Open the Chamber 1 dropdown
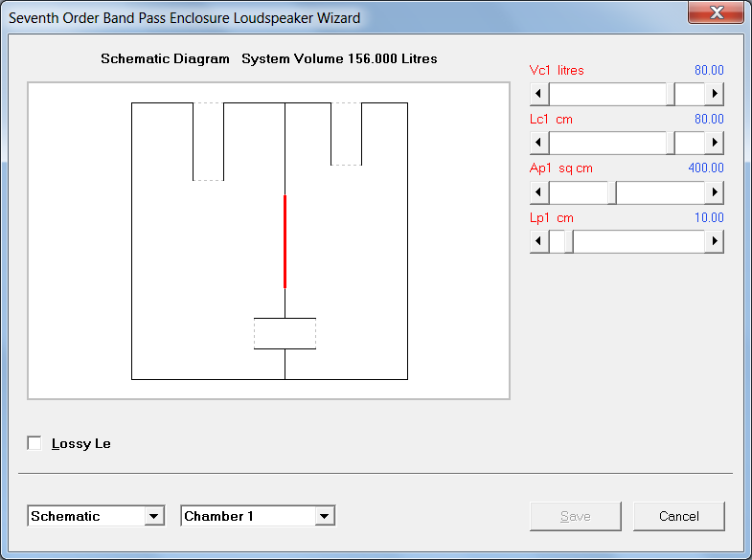Screen dimensions: 752x560 click(x=324, y=516)
